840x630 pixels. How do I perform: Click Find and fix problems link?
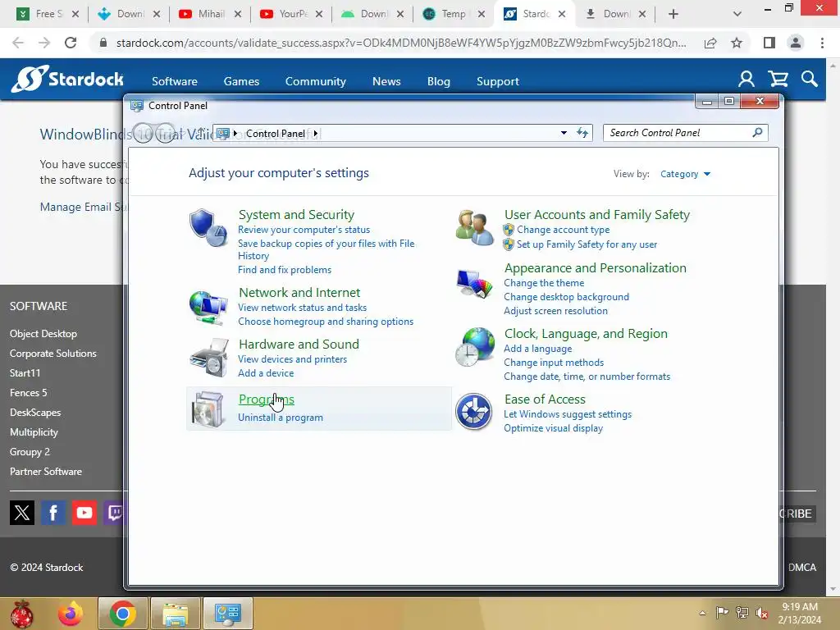285,269
